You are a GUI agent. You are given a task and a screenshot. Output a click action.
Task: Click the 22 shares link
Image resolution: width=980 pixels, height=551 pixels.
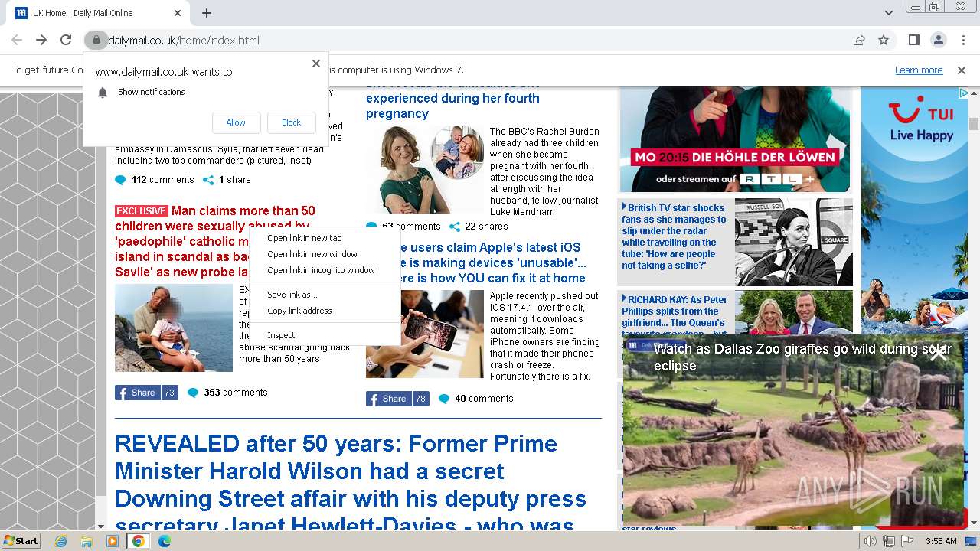pos(478,227)
